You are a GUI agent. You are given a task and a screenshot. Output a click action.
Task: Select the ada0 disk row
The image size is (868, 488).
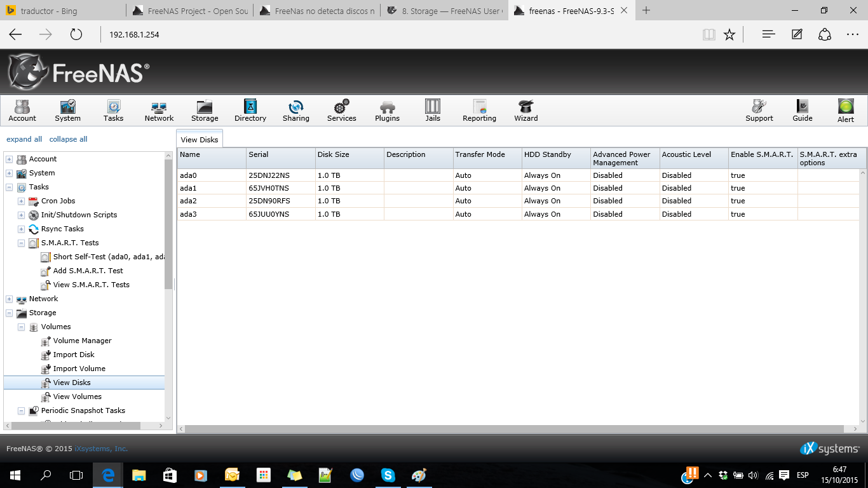coord(518,175)
